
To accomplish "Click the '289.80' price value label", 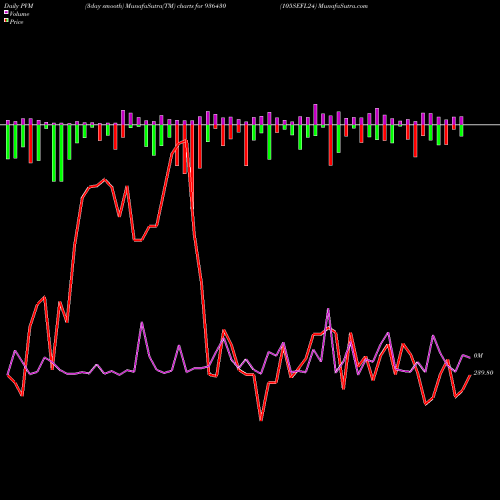I will (x=483, y=373).
